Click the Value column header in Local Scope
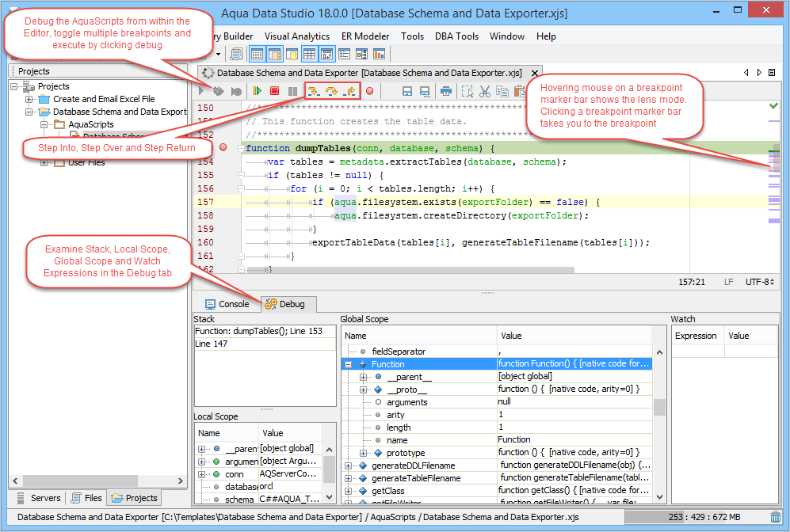This screenshot has height=532, width=790. (290, 433)
